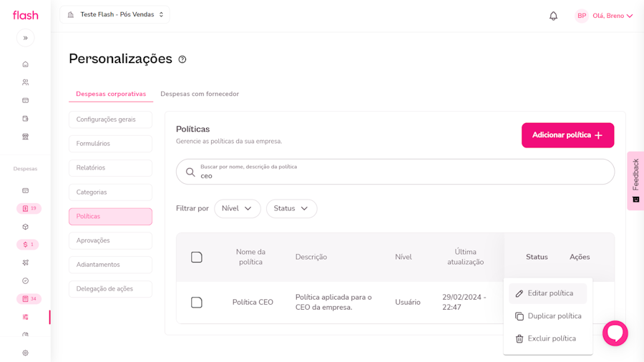Open the cube icon in sidebar
The height and width of the screenshot is (362, 644).
tap(26, 227)
